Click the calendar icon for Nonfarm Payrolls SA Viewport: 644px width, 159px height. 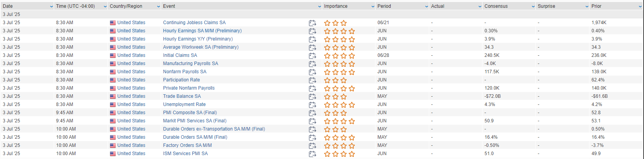(312, 72)
